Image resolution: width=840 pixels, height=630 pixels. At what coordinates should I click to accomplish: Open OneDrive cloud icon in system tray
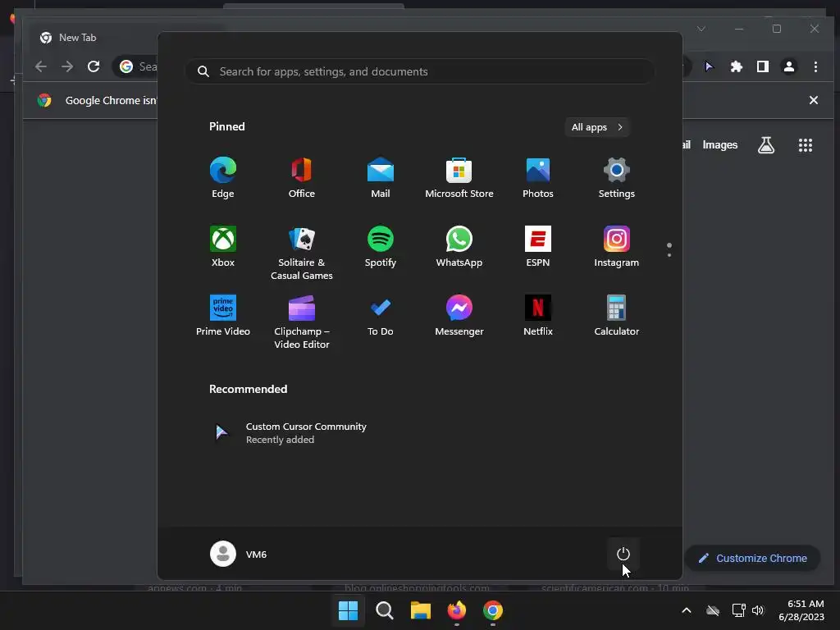pyautogui.click(x=713, y=610)
